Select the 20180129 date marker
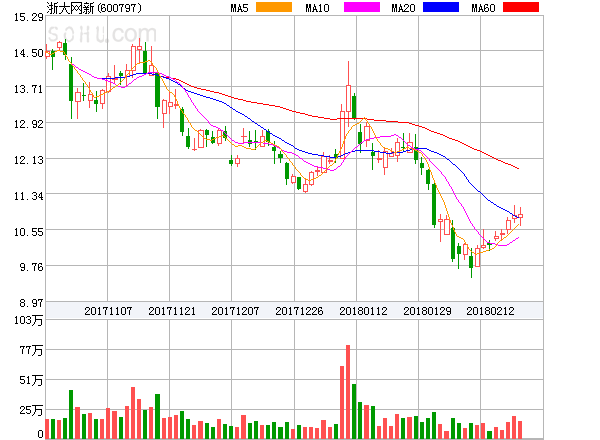 pos(427,311)
